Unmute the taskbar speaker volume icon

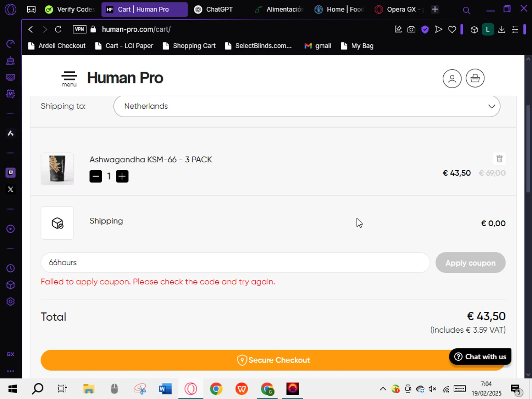(432, 389)
